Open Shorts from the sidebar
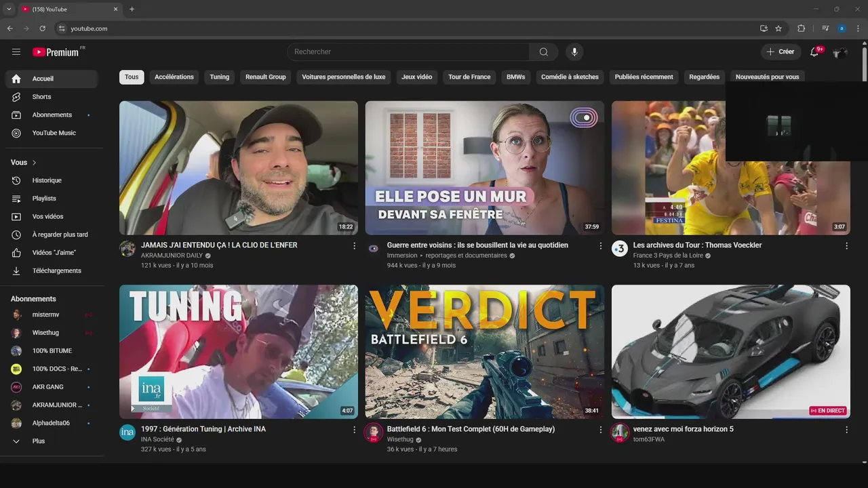Screen dimensions: 868x488 point(52,97)
